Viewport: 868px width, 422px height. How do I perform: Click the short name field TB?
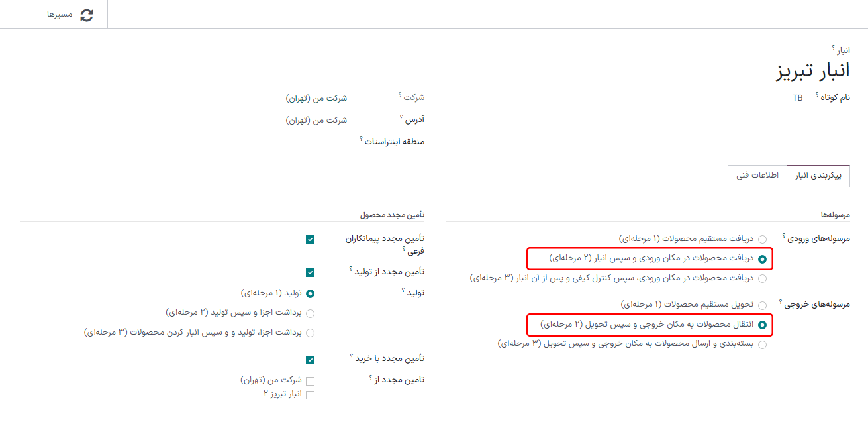point(797,97)
